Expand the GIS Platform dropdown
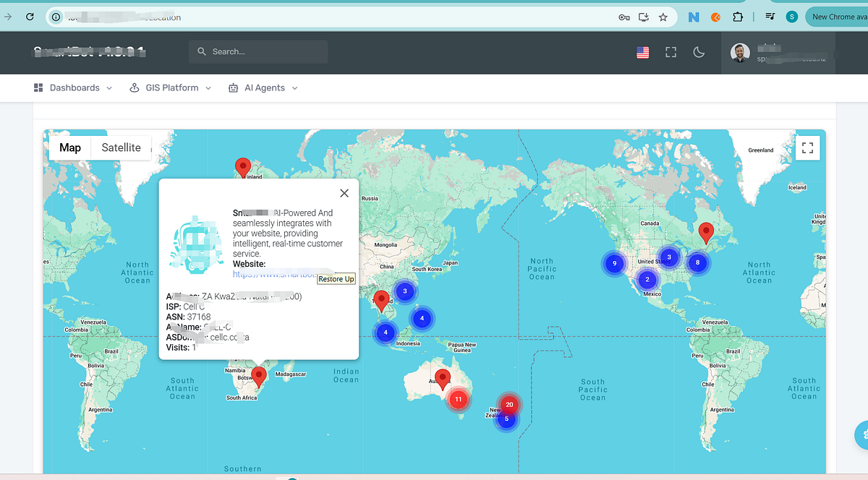Image resolution: width=868 pixels, height=480 pixels. click(x=208, y=87)
